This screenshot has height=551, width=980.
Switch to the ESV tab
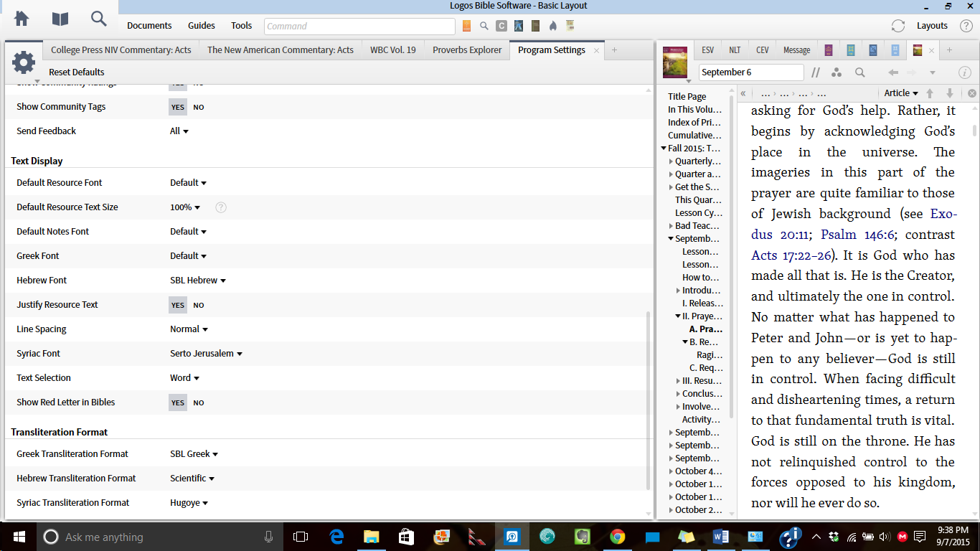(x=707, y=50)
